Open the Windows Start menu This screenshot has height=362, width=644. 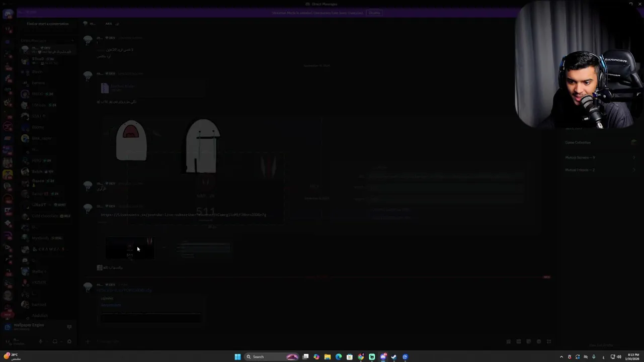pyautogui.click(x=237, y=356)
